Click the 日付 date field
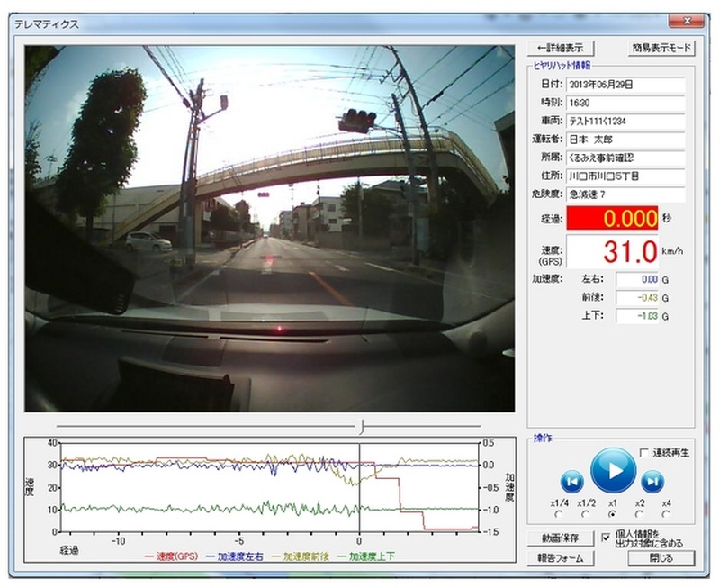 [625, 84]
